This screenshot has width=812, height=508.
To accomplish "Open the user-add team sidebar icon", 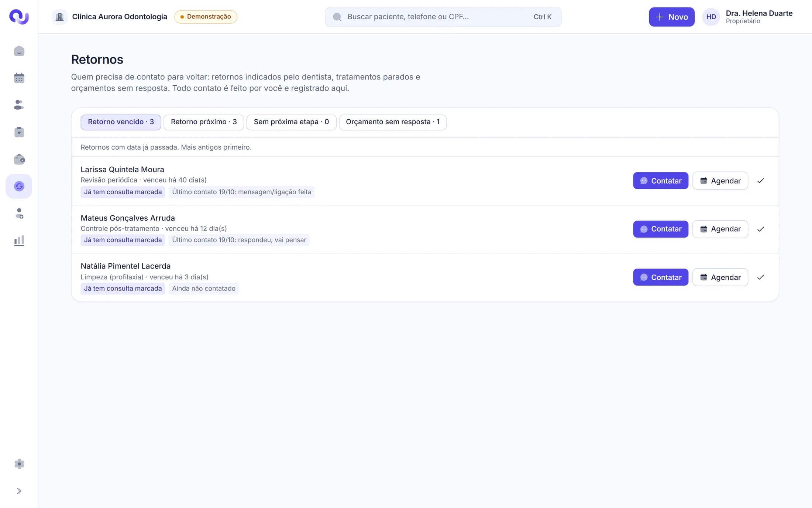I will [x=19, y=213].
